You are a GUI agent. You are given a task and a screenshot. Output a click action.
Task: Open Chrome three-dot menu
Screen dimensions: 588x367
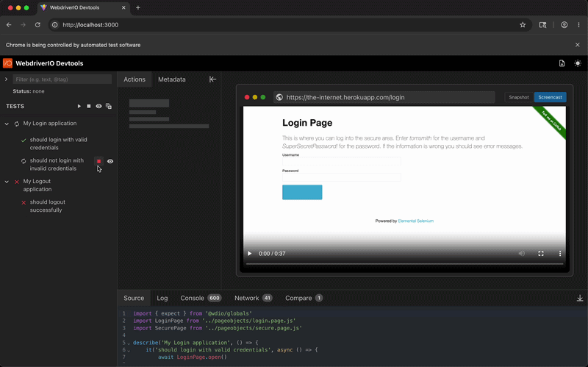point(578,25)
